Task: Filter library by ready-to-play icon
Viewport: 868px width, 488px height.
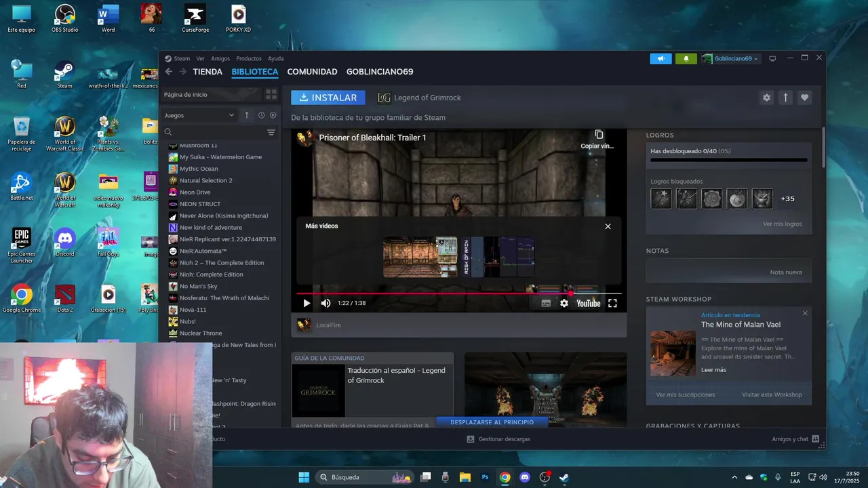Action: point(273,115)
